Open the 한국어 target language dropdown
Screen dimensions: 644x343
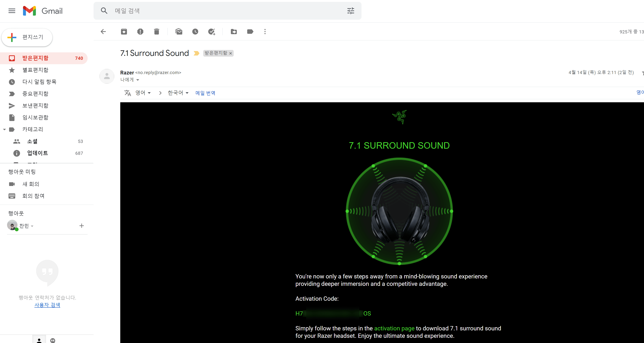[178, 93]
